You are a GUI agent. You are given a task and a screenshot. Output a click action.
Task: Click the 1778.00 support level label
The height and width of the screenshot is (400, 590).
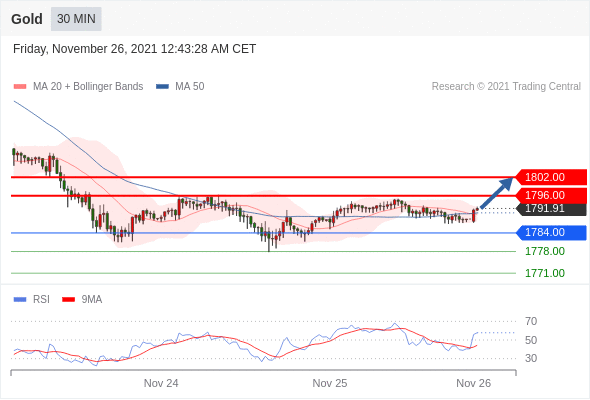(545, 251)
